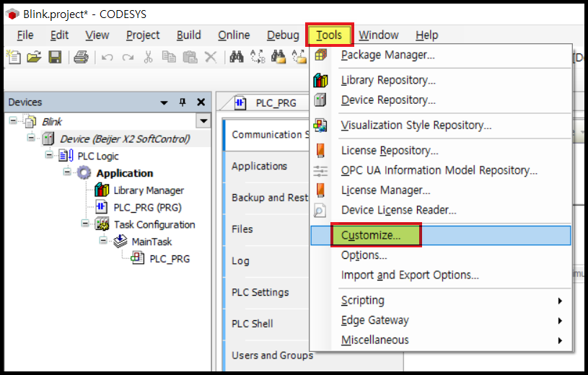This screenshot has width=588, height=375.
Task: Open the Users and Groups tab
Action: (x=272, y=355)
